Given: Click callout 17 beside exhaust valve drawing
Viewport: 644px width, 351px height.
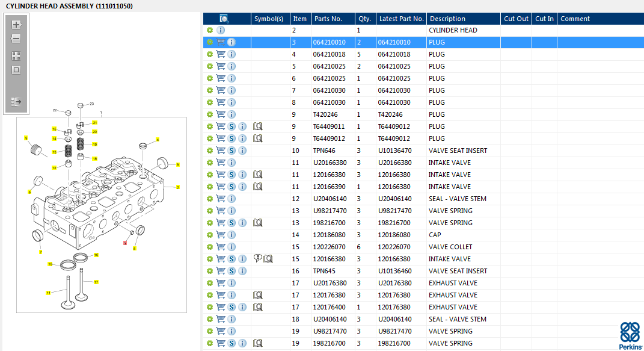Looking at the screenshot, I should pos(96,282).
